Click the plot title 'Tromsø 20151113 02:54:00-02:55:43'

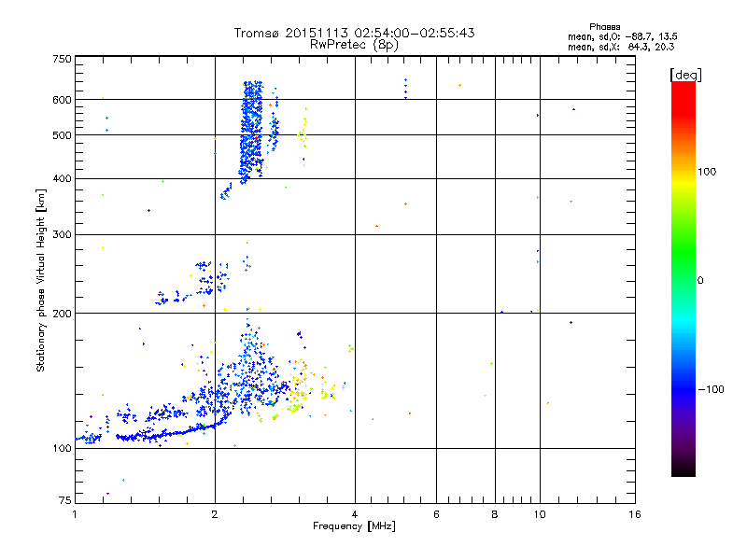(x=354, y=33)
